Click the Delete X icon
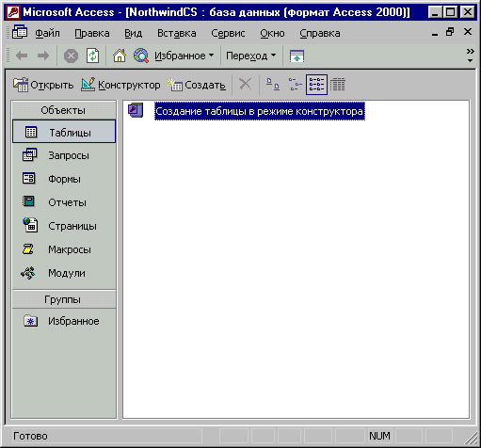This screenshot has height=448, width=481. pyautogui.click(x=245, y=85)
